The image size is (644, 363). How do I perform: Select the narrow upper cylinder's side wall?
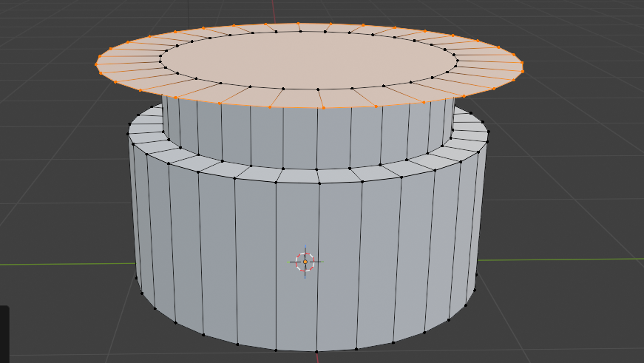click(x=309, y=135)
